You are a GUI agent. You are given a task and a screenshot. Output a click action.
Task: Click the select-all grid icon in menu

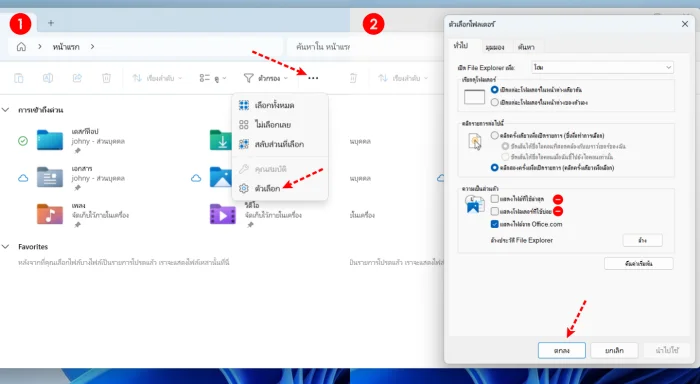244,105
